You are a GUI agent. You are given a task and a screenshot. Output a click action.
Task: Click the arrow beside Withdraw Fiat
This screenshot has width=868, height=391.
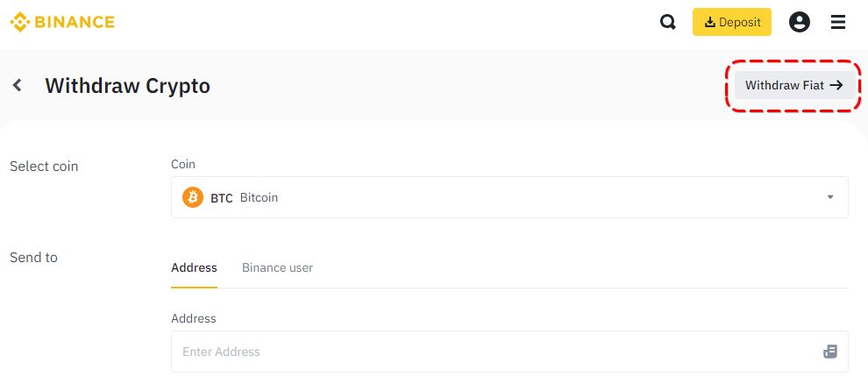tap(836, 85)
